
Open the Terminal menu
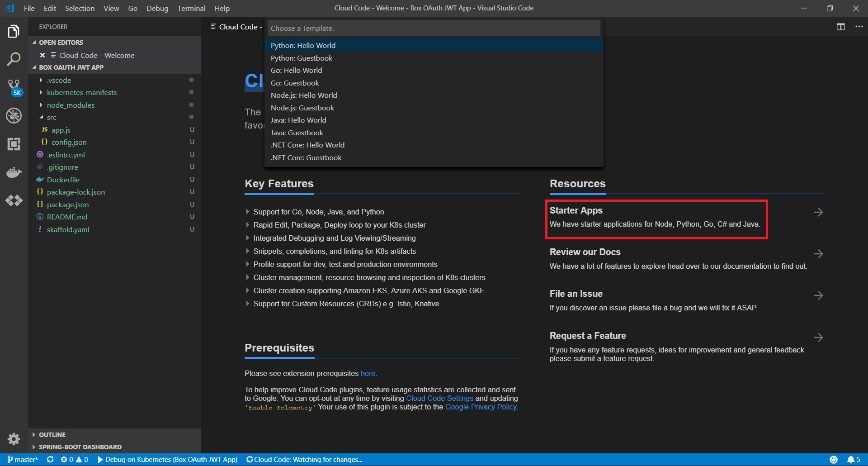[191, 8]
